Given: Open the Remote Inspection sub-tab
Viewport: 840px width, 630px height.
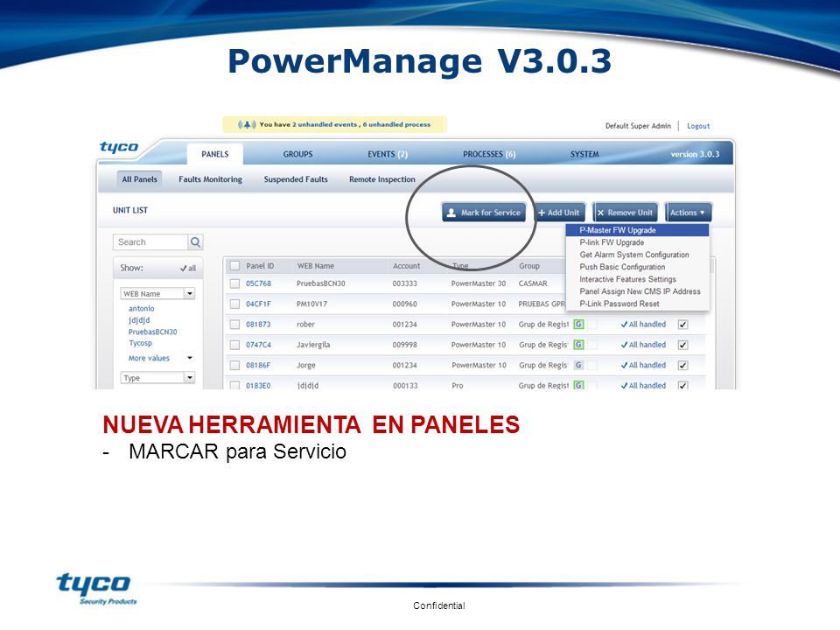Looking at the screenshot, I should pos(382,179).
